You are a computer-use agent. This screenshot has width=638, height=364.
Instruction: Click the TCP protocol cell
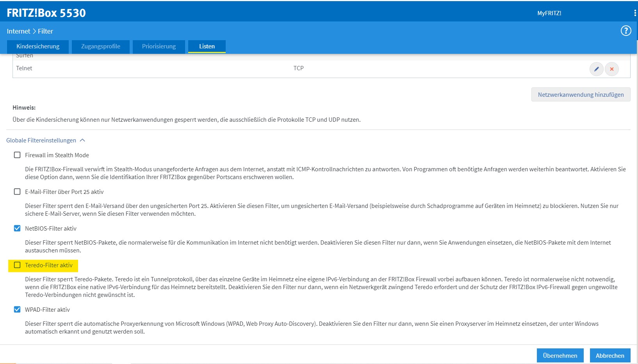[x=299, y=68]
